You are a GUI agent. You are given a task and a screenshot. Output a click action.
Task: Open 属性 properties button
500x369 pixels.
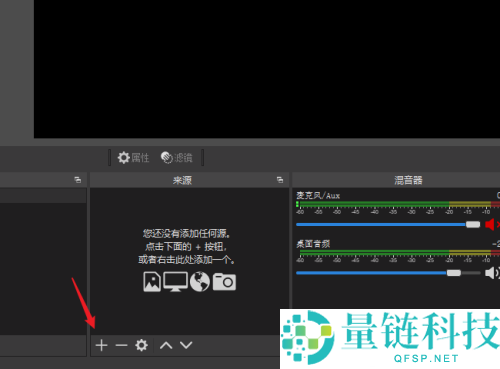[133, 158]
